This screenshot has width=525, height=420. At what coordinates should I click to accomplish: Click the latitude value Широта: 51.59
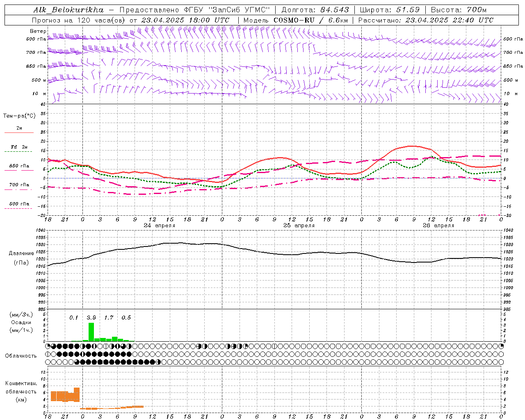[390, 10]
